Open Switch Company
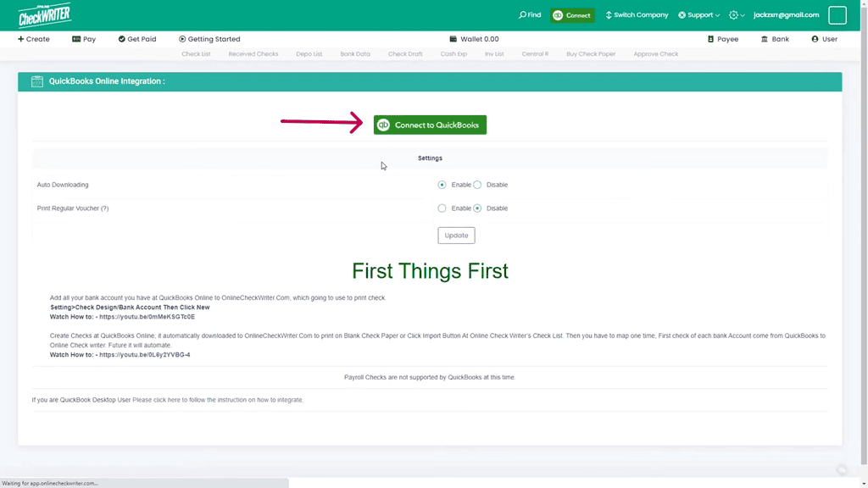 [x=637, y=15]
